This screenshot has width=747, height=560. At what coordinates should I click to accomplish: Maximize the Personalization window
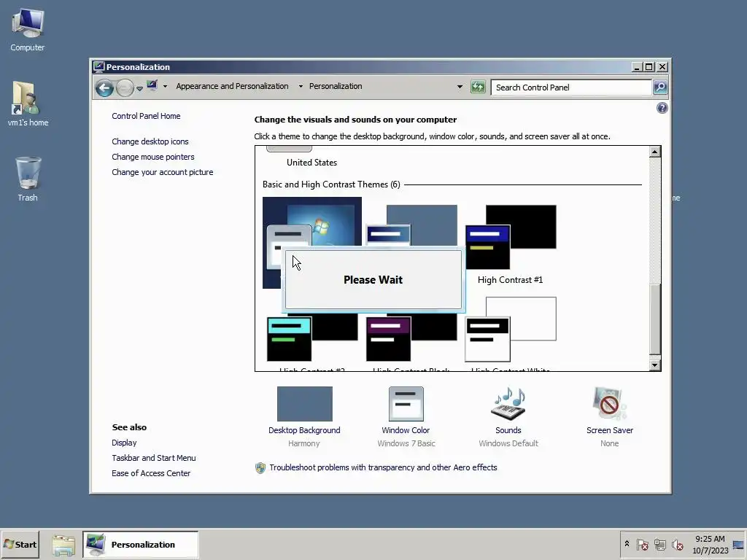click(649, 66)
